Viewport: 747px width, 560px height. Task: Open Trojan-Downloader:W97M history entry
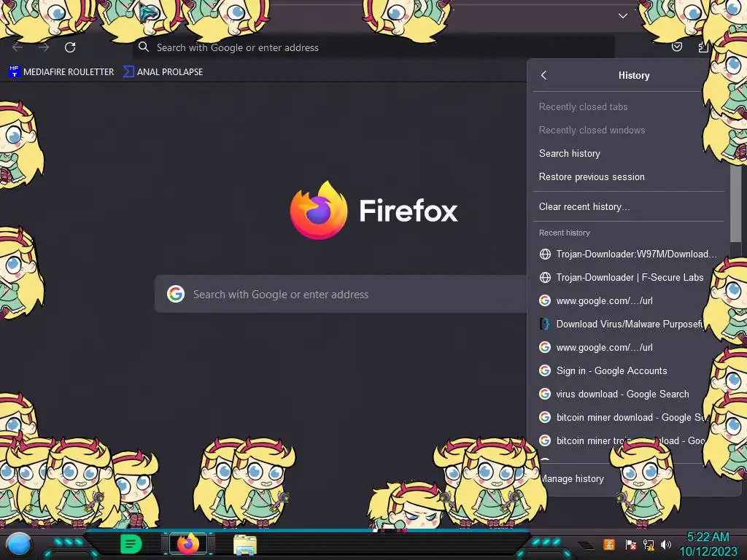tap(628, 254)
